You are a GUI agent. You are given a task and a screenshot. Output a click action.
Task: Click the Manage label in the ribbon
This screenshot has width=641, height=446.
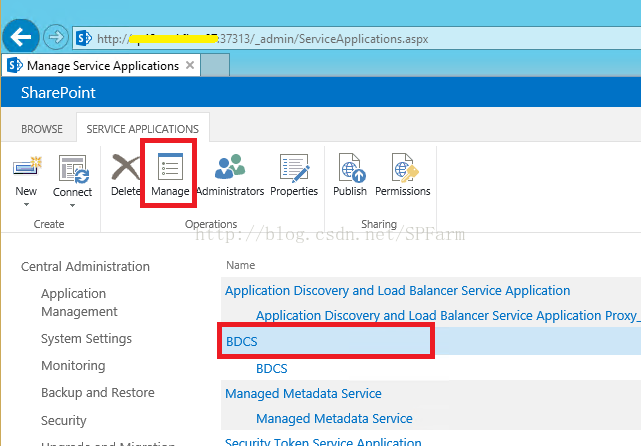click(x=170, y=191)
